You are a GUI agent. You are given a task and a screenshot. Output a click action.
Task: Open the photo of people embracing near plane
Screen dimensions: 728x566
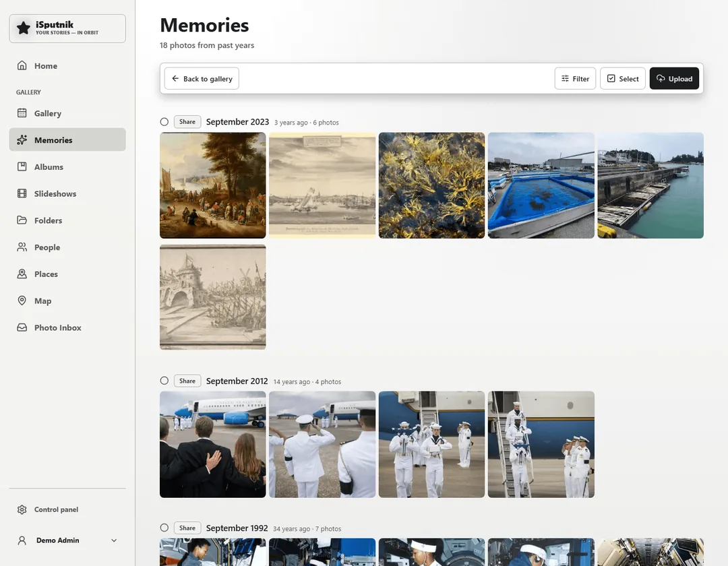[x=212, y=445]
